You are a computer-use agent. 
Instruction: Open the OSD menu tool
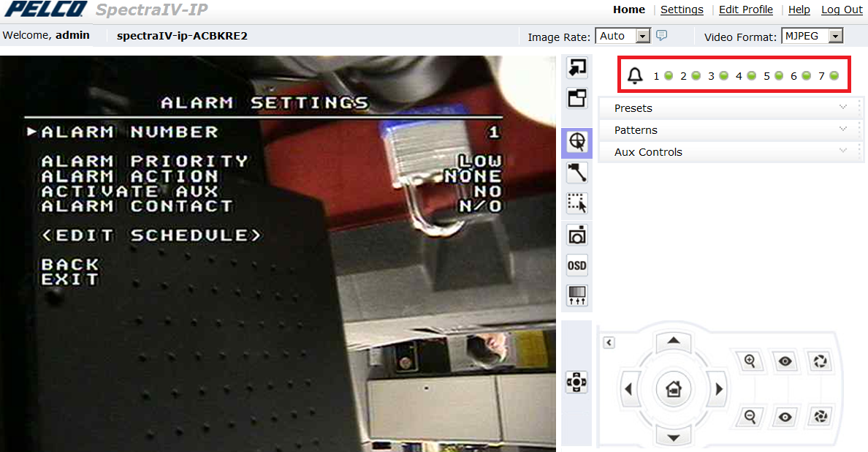click(576, 264)
